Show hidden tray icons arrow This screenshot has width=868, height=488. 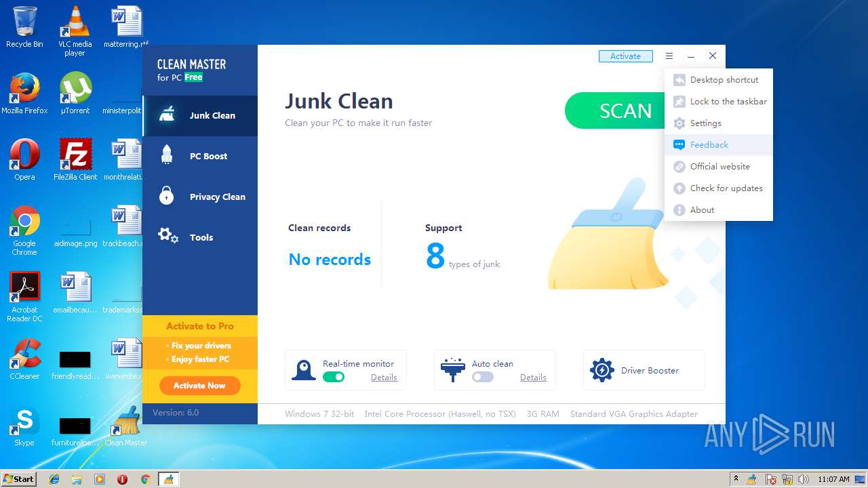(736, 479)
